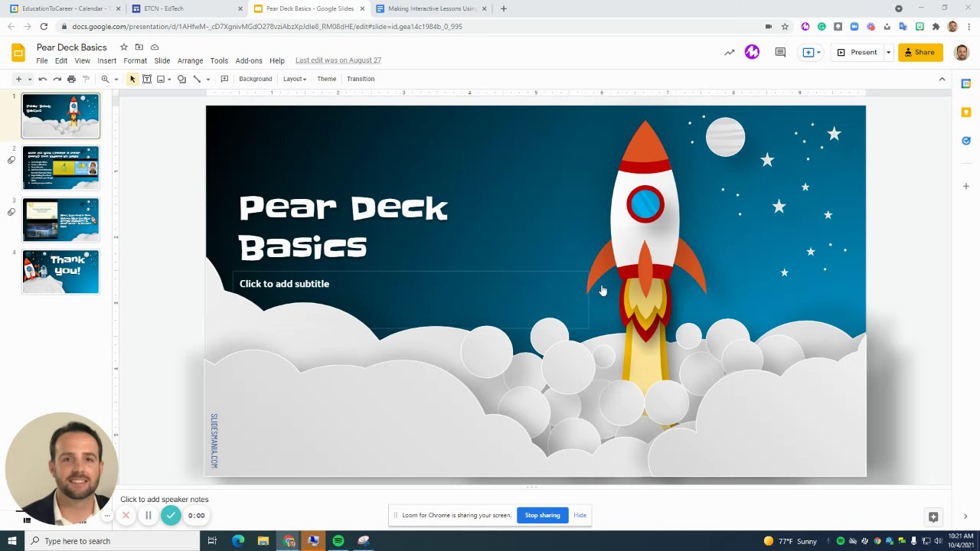Viewport: 980px width, 551px height.
Task: Select the first Pear Deck Basics slide thumbnail
Action: [x=60, y=116]
